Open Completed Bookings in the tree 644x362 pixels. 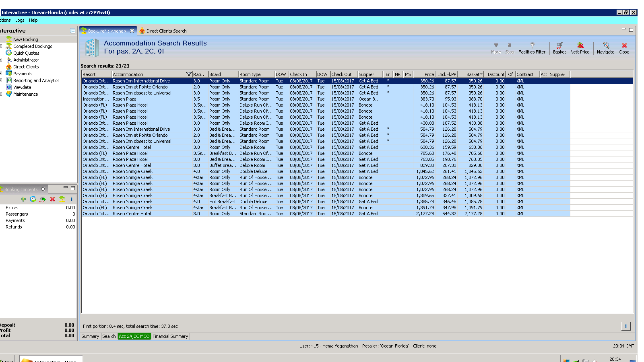click(x=33, y=46)
